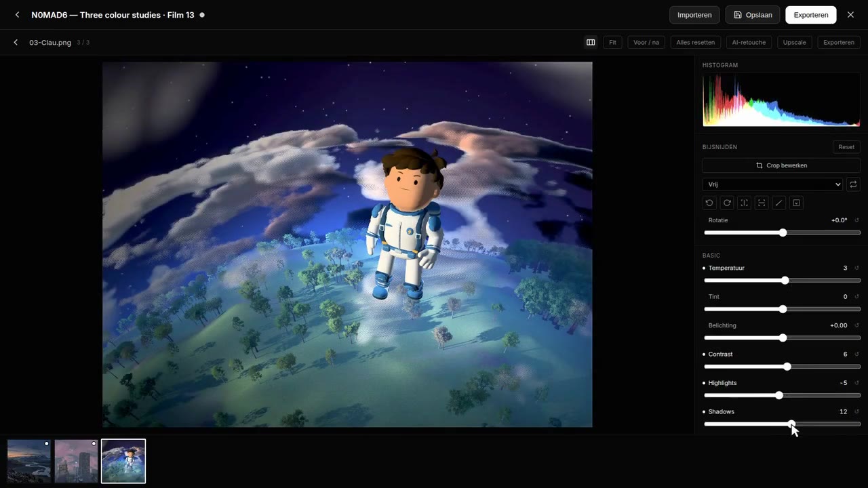
Task: Reset the Tint value
Action: pyautogui.click(x=856, y=297)
